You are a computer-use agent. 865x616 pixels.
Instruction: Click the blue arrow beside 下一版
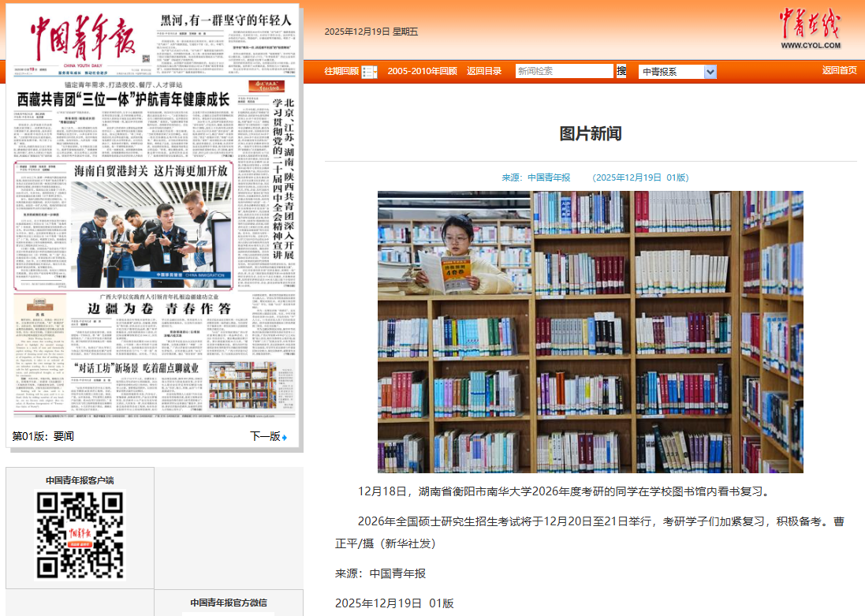285,437
